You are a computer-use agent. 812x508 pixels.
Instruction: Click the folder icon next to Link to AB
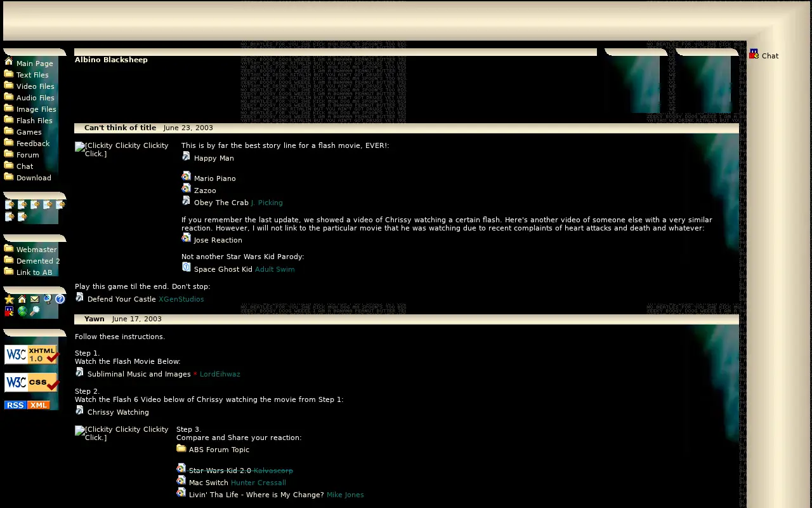click(x=9, y=271)
